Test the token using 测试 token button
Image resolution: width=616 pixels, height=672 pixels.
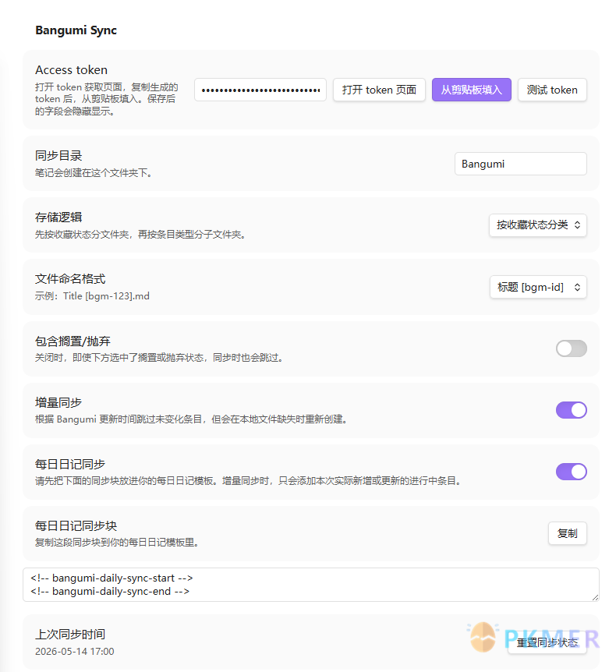click(552, 90)
